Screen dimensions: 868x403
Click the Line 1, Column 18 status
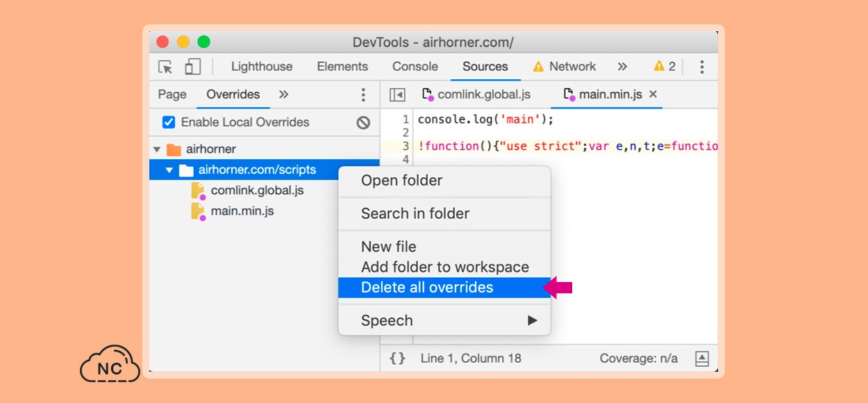(471, 359)
